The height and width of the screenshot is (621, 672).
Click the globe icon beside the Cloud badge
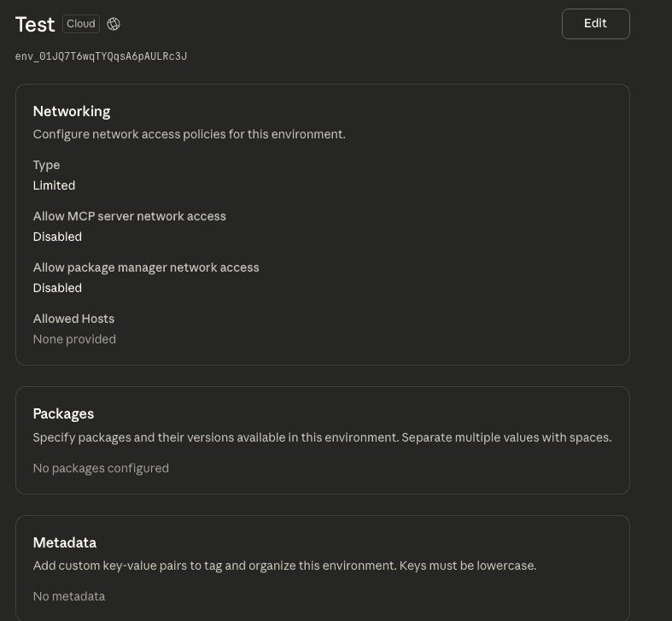click(x=114, y=24)
